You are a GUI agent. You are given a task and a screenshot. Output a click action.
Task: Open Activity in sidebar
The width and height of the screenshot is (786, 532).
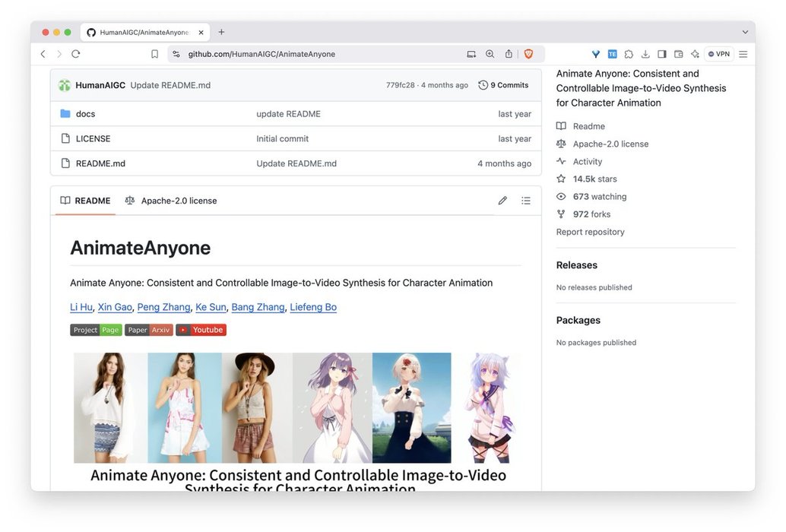(x=588, y=161)
